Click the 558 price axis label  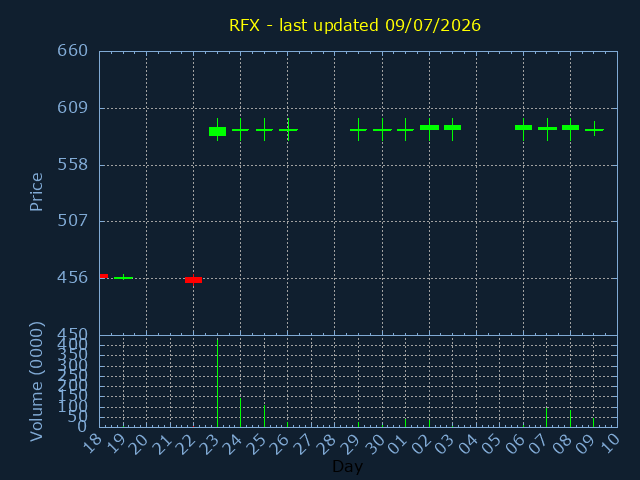click(72, 165)
